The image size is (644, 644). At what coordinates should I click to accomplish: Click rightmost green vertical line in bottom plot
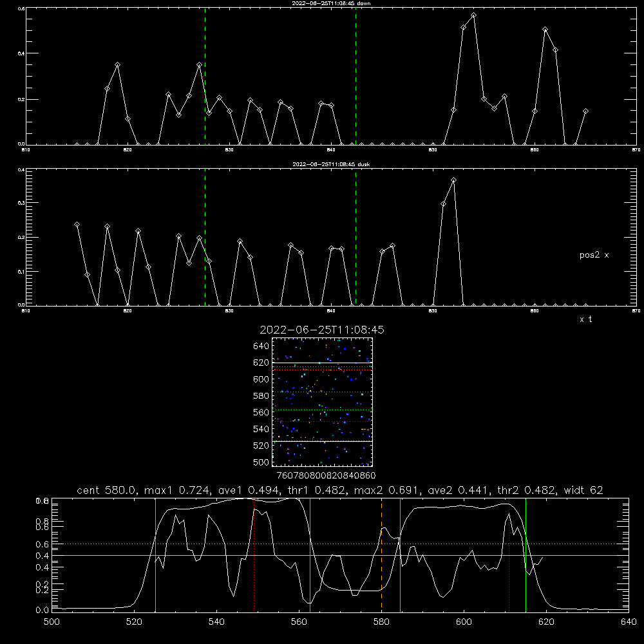[x=526, y=554]
